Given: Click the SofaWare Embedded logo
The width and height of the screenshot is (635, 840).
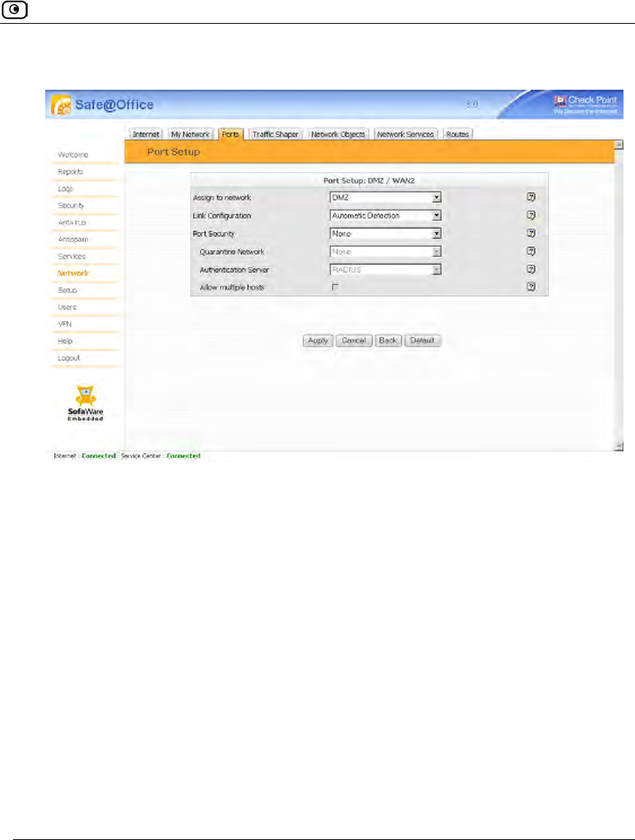Looking at the screenshot, I should (x=85, y=404).
